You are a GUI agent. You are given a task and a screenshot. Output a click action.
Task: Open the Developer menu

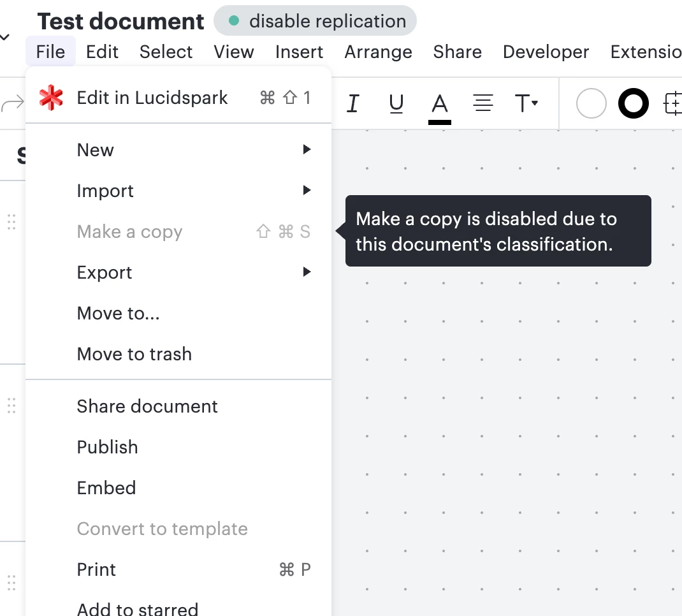pyautogui.click(x=546, y=52)
